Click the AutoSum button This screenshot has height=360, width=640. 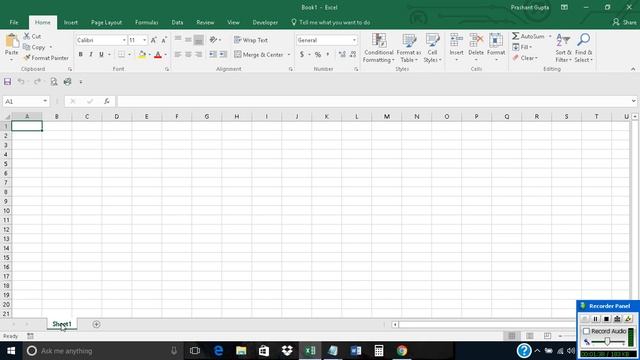point(529,36)
